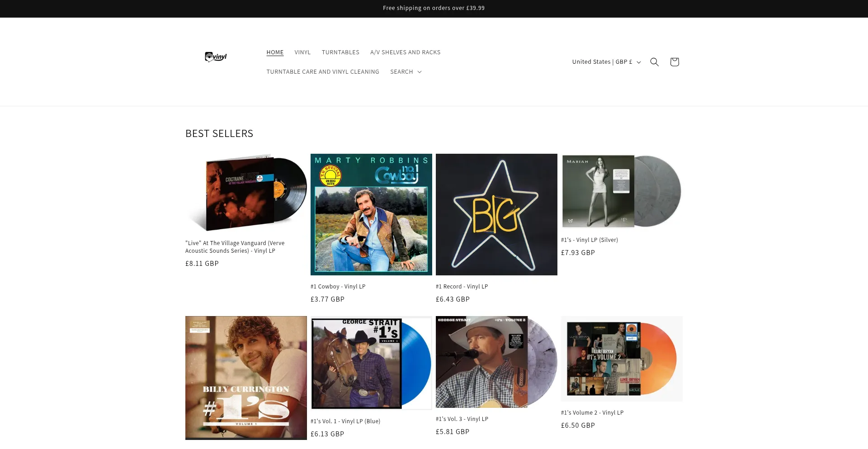Viewport: 868px width, 449px height.
Task: Open Luke Bryan #1's Volume 2 image
Action: coord(622,359)
